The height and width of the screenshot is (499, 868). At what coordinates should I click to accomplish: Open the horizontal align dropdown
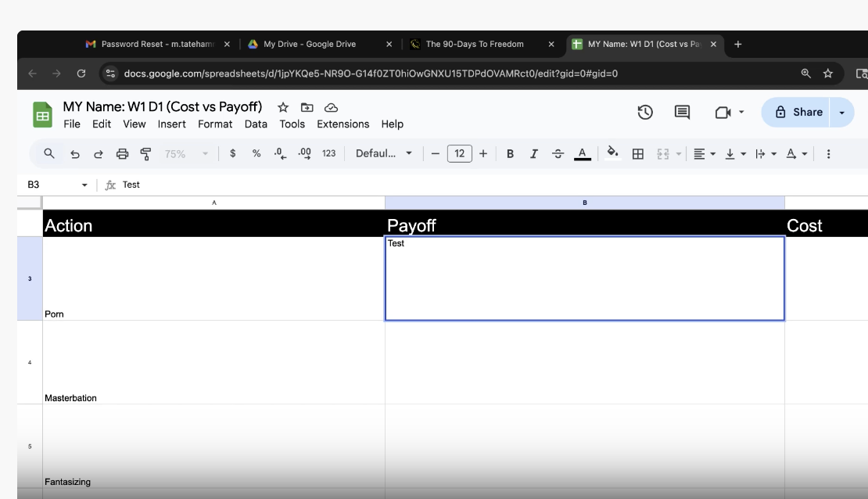pyautogui.click(x=705, y=154)
